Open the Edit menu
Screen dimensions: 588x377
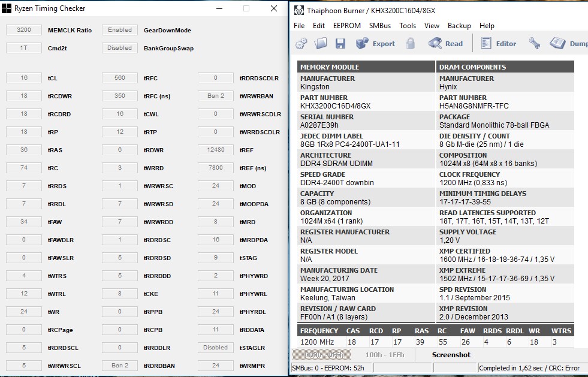[319, 26]
